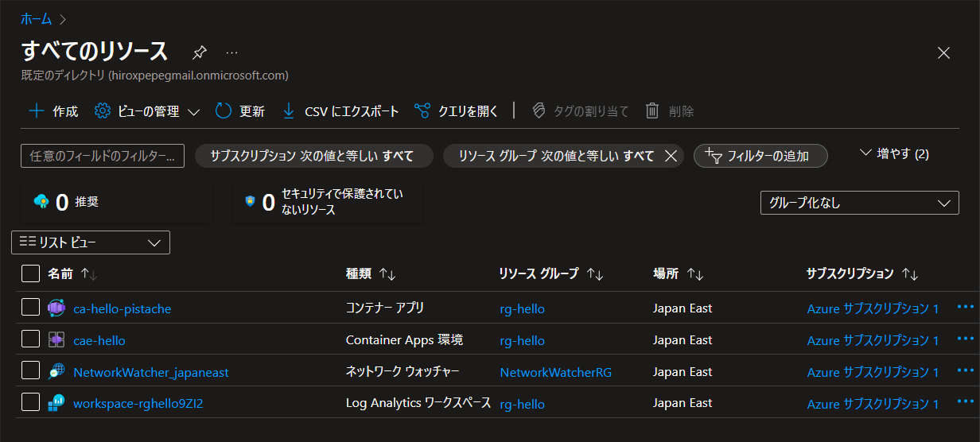The height and width of the screenshot is (442, 980).
Task: Close the すべてのリソース blade
Action: click(x=944, y=52)
